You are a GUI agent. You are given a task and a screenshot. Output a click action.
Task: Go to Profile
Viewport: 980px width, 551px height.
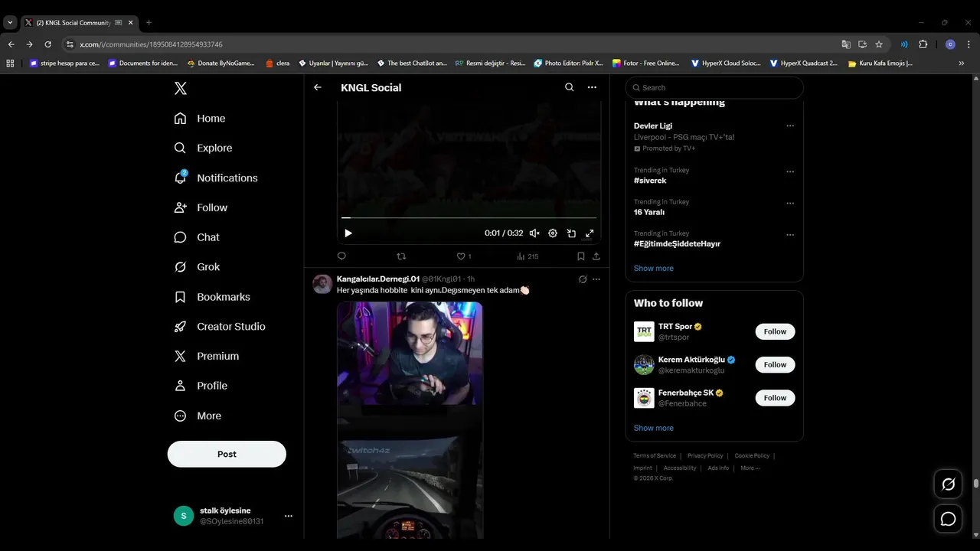tap(201, 386)
